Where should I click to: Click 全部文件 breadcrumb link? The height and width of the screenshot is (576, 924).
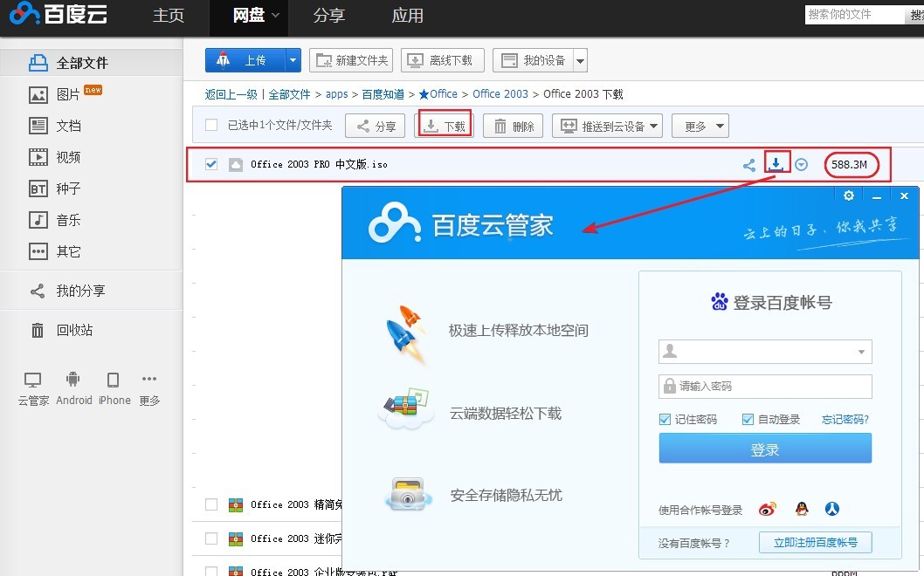click(x=289, y=94)
